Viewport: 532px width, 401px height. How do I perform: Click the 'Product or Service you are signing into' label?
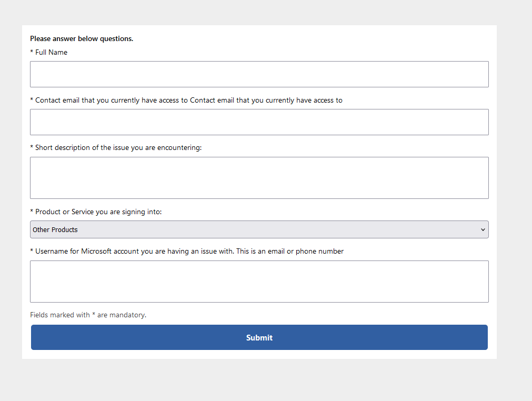point(98,212)
